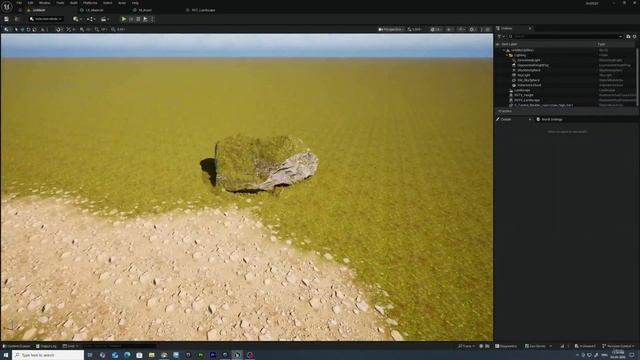This screenshot has width=640, height=360.
Task: Open the Cinematics toolbar dropdown
Action: pos(105,19)
